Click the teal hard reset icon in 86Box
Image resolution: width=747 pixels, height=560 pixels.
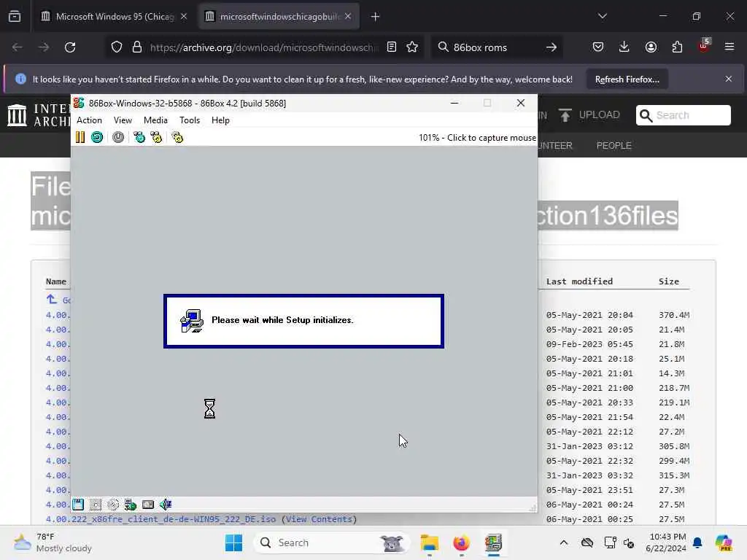pyautogui.click(x=97, y=138)
